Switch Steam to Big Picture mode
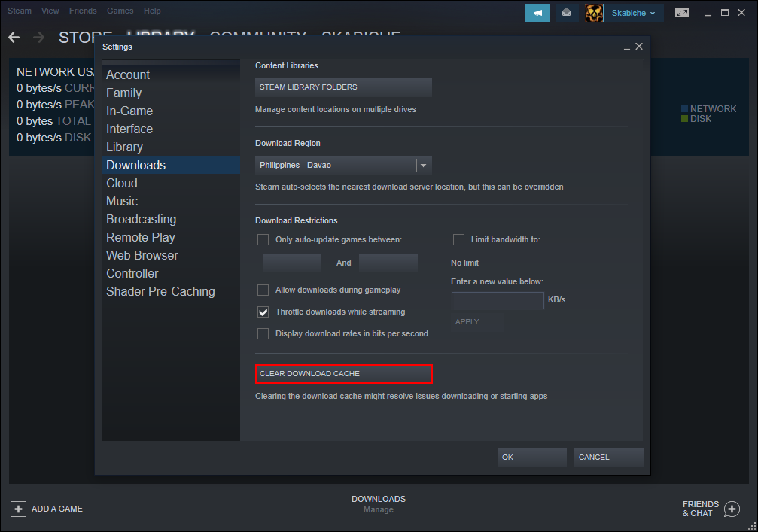The image size is (758, 532). [x=682, y=13]
